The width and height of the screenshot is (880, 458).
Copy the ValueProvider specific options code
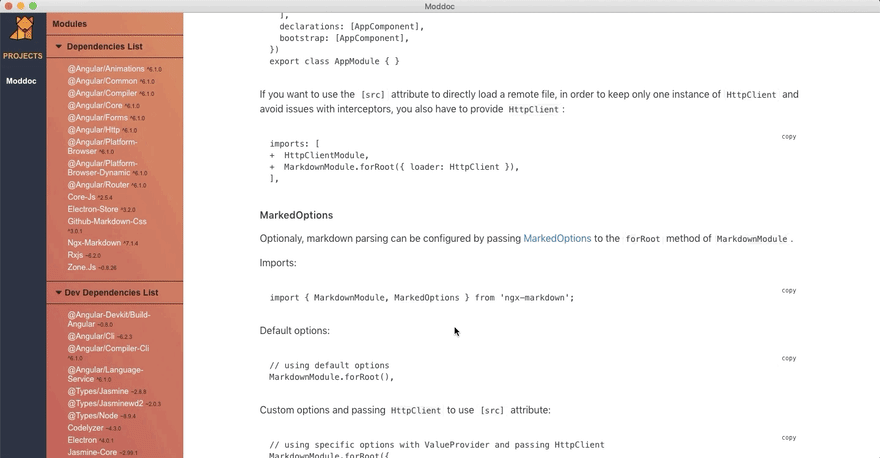click(789, 437)
